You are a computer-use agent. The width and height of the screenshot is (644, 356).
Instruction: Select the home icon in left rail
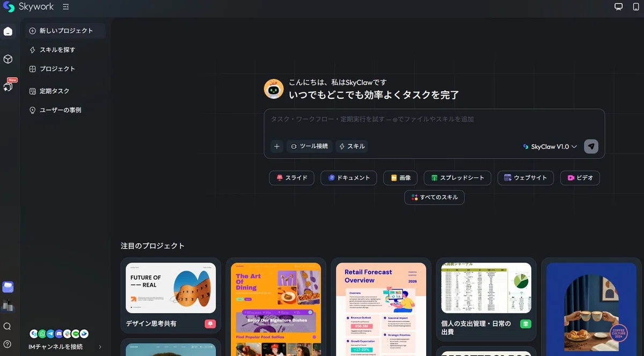8,31
